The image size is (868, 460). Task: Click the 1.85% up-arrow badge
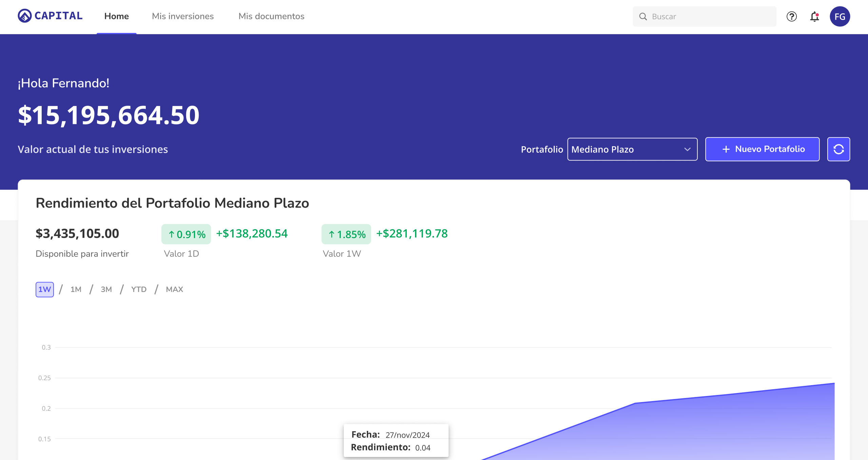coord(346,234)
